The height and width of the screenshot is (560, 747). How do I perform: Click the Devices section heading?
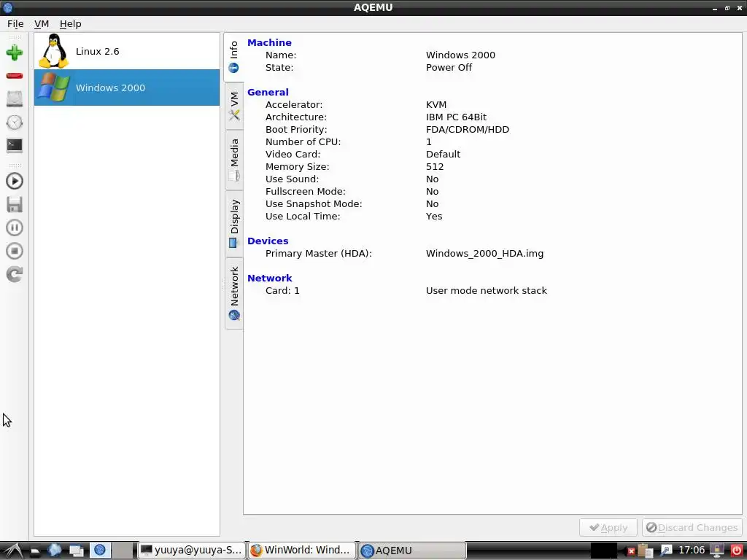268,241
